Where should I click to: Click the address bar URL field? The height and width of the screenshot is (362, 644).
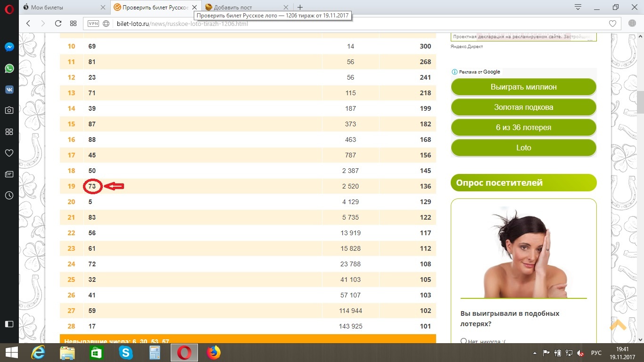coord(330,24)
